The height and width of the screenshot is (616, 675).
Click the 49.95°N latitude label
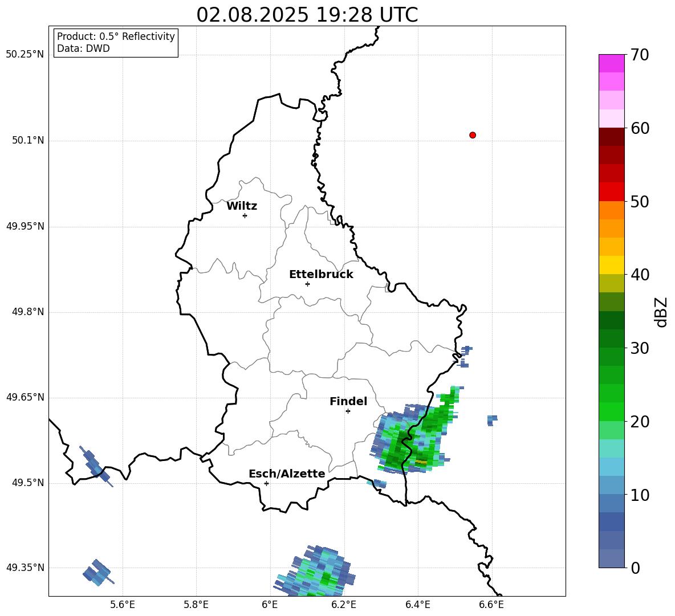click(x=25, y=226)
